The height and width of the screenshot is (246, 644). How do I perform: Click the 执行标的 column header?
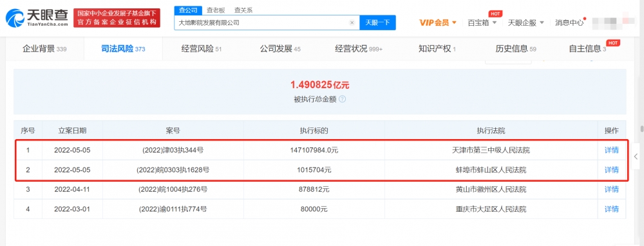314,131
